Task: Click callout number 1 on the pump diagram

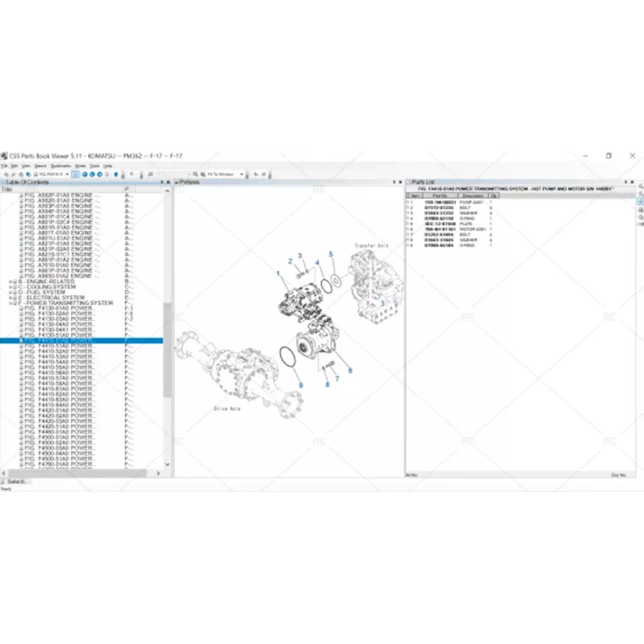Action: tap(279, 274)
